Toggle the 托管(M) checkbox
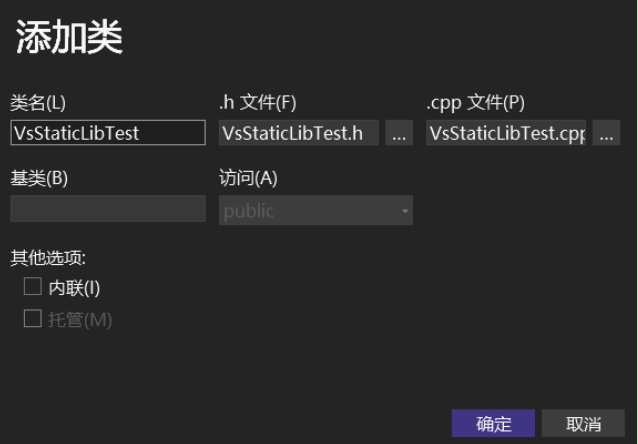 33,318
